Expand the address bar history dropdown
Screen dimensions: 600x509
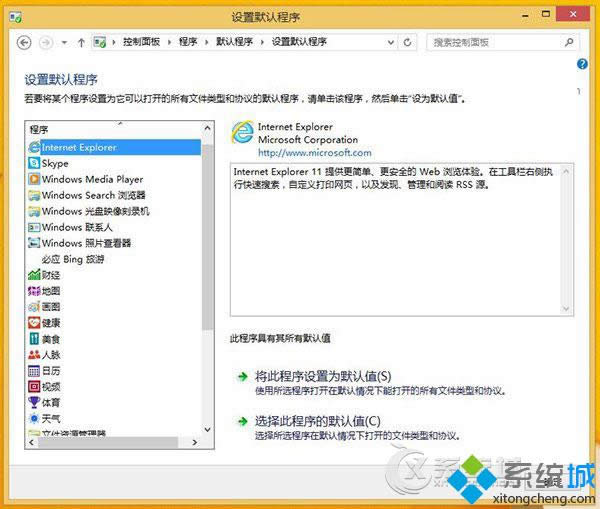click(x=391, y=42)
